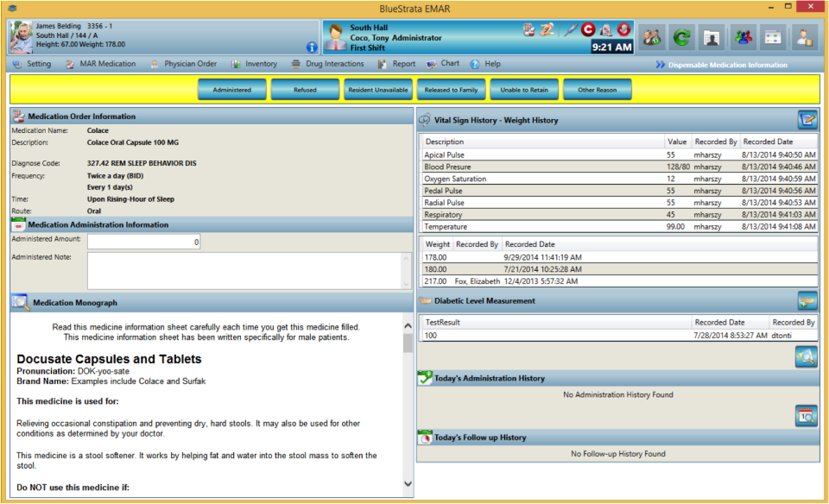Select the syringe injection icon in the top toolbar

coord(569,28)
